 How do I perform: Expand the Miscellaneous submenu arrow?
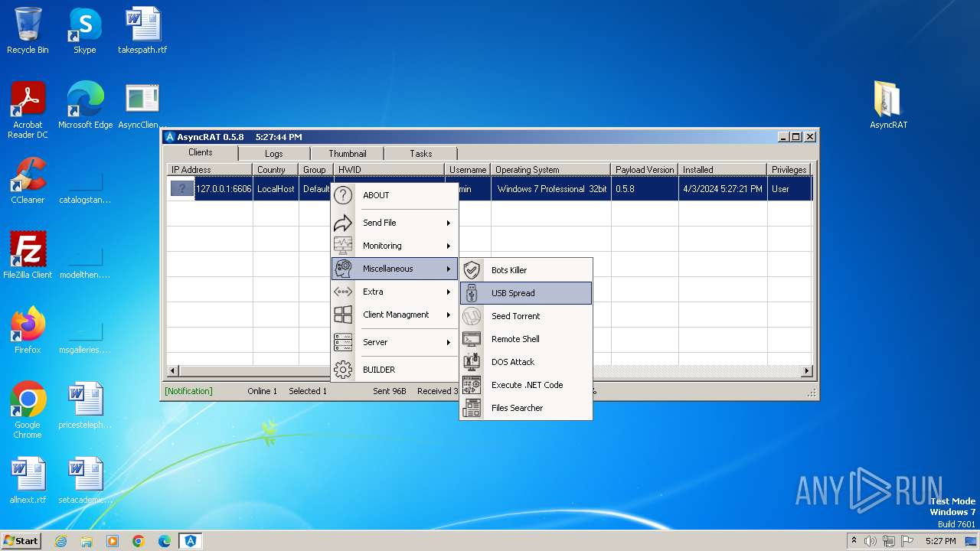pyautogui.click(x=449, y=269)
